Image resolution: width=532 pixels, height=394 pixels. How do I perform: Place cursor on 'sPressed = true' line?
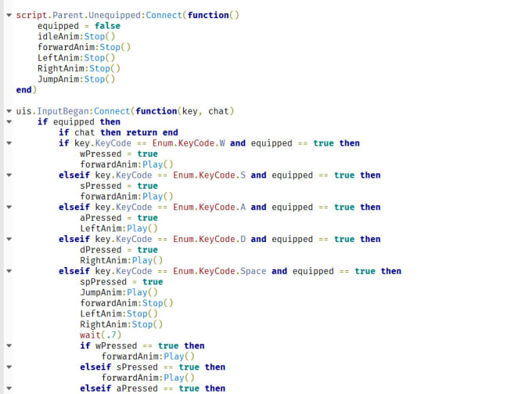click(119, 186)
